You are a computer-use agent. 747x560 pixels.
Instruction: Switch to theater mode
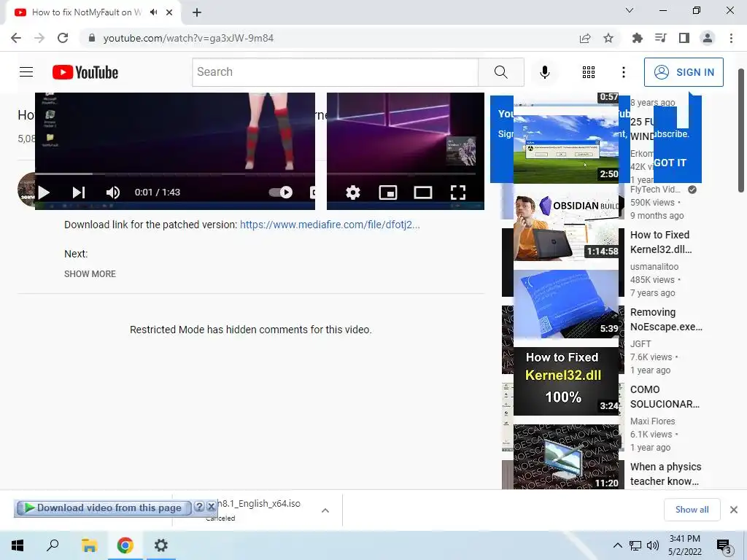422,192
